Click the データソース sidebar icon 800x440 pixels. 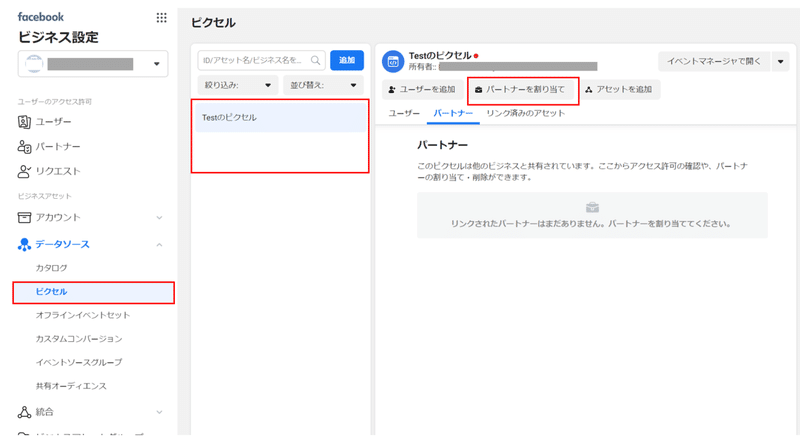24,245
